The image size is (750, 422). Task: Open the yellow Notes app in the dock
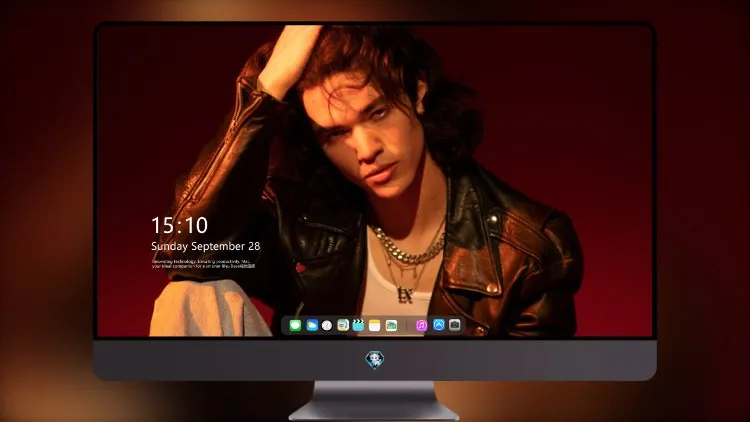click(375, 326)
